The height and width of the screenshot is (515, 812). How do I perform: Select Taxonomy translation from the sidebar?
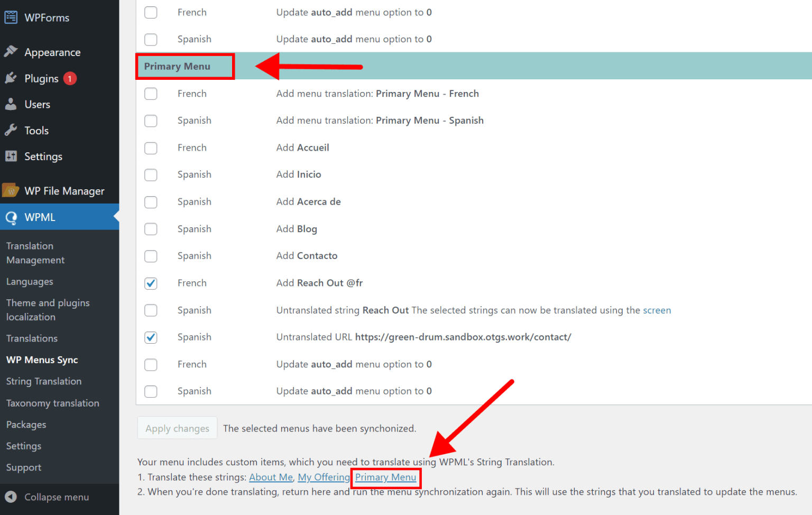[x=52, y=403]
